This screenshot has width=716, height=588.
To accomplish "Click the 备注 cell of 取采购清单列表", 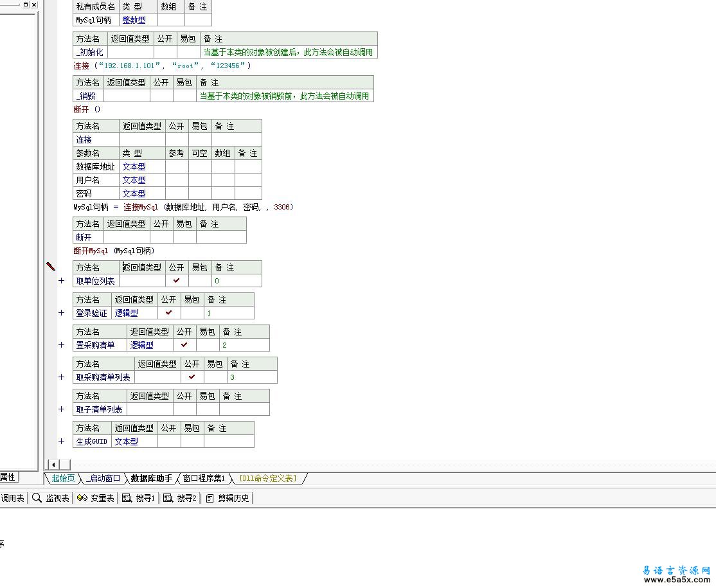I will (x=252, y=377).
